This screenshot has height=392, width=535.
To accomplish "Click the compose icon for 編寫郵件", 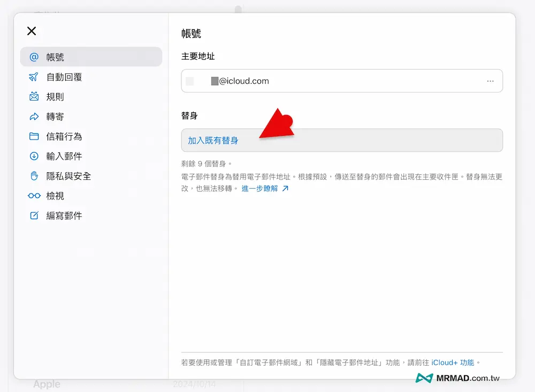I will click(34, 216).
